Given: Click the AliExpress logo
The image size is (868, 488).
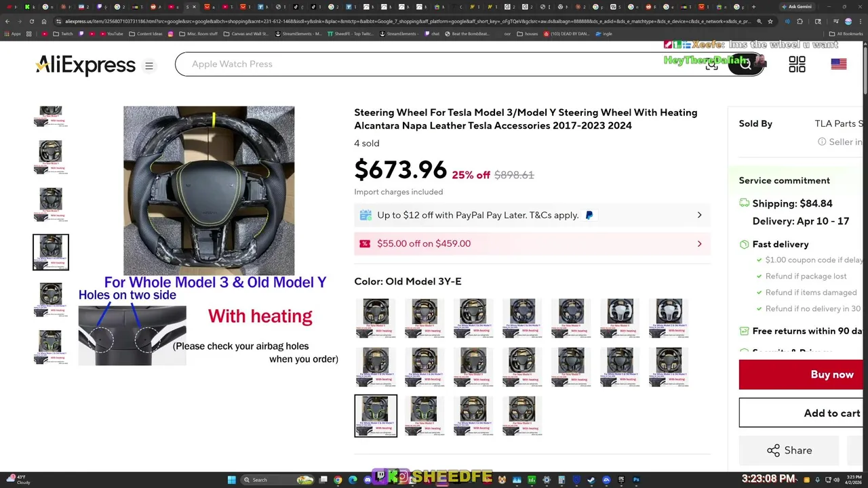Looking at the screenshot, I should click(85, 65).
